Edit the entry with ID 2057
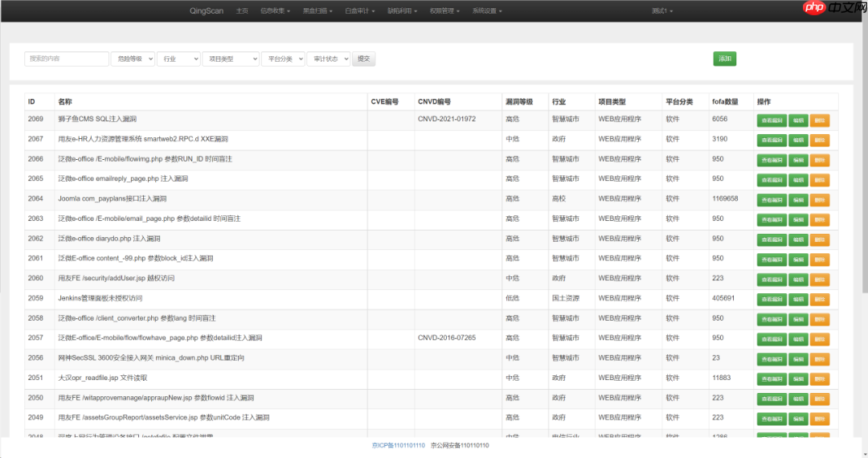 (x=798, y=339)
